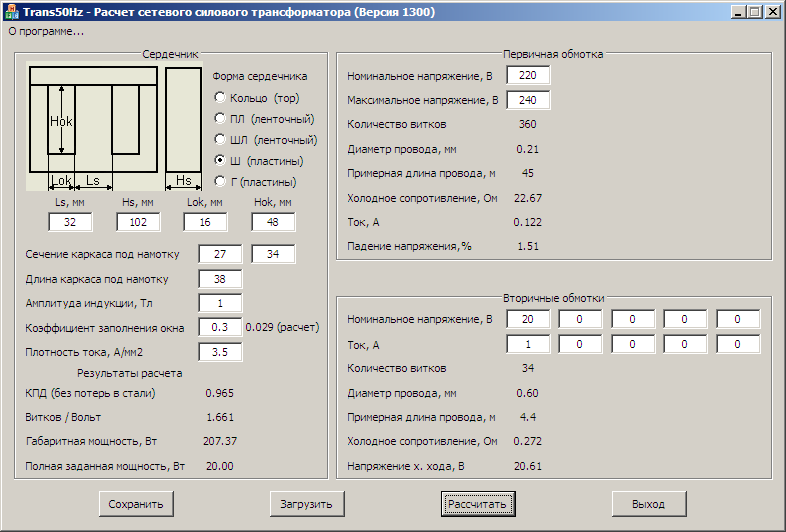Image resolution: width=786 pixels, height=532 pixels.
Task: Click the frame section field with 27
Action: tap(220, 254)
